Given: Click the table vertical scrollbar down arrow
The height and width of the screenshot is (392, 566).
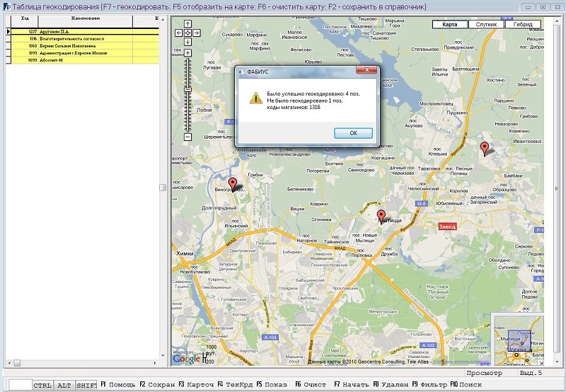Looking at the screenshot, I should tap(163, 356).
